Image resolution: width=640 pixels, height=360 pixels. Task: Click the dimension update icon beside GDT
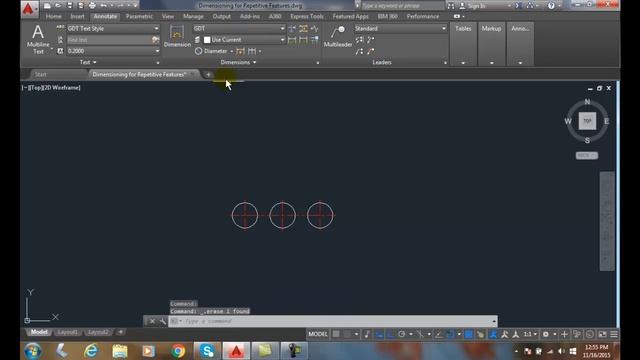(292, 29)
